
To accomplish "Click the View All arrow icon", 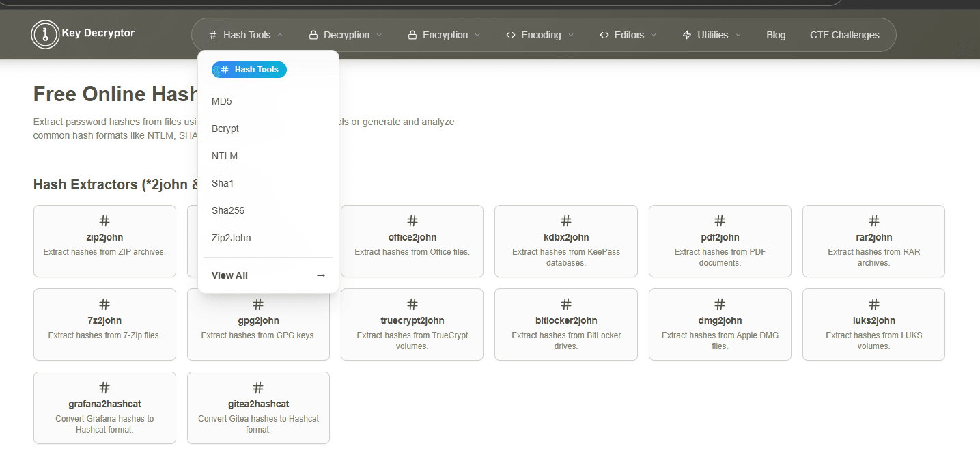I will (x=320, y=275).
